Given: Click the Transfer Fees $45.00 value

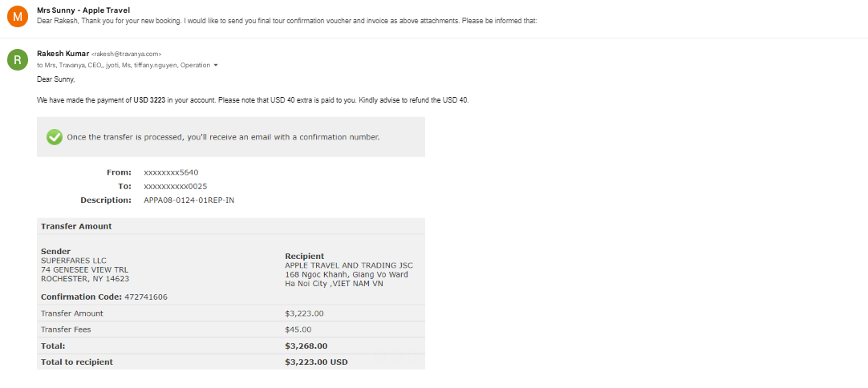Looking at the screenshot, I should pos(298,329).
